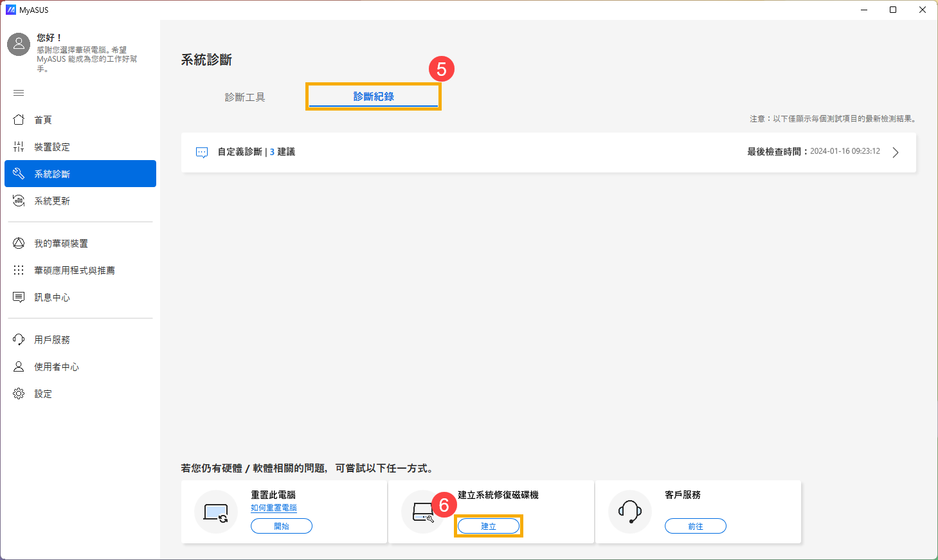This screenshot has width=938, height=560.
Task: Click the 您好！ greeting text
Action: (50, 37)
